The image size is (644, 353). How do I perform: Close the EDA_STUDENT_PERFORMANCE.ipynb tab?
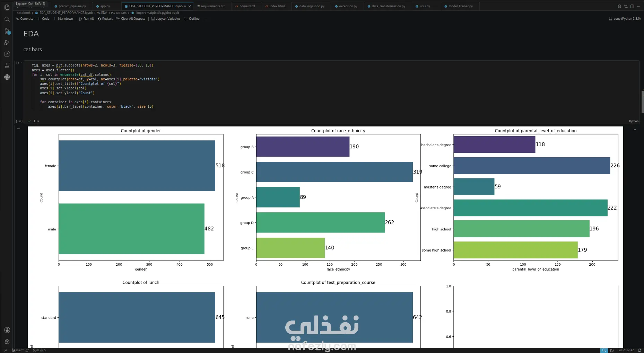coord(190,6)
